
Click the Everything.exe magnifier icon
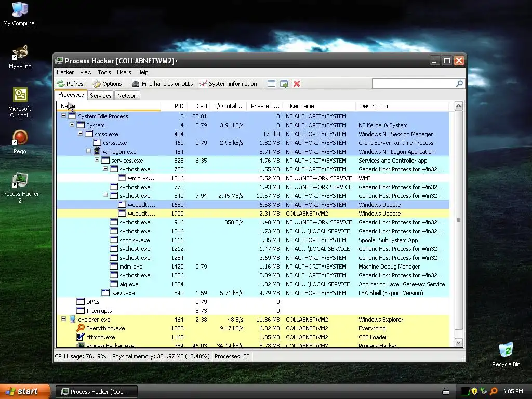(x=81, y=328)
